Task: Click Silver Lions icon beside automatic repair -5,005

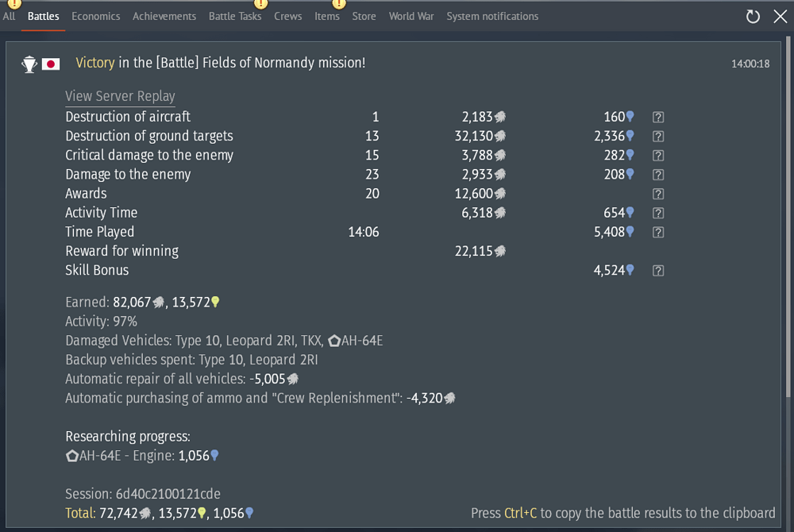Action: pos(293,379)
